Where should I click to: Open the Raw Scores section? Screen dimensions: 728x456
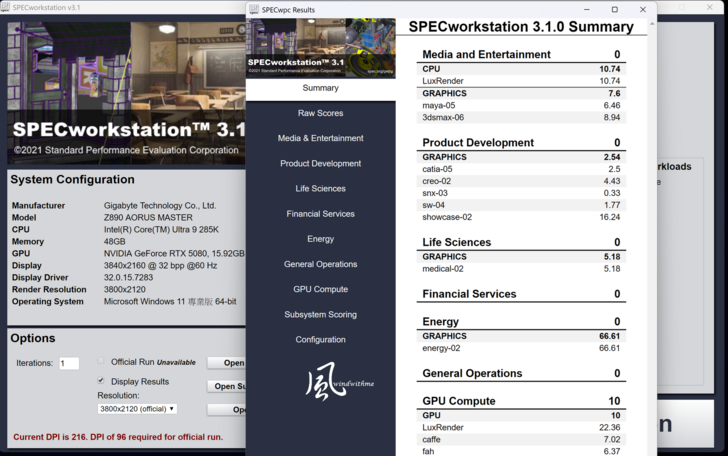(x=320, y=113)
